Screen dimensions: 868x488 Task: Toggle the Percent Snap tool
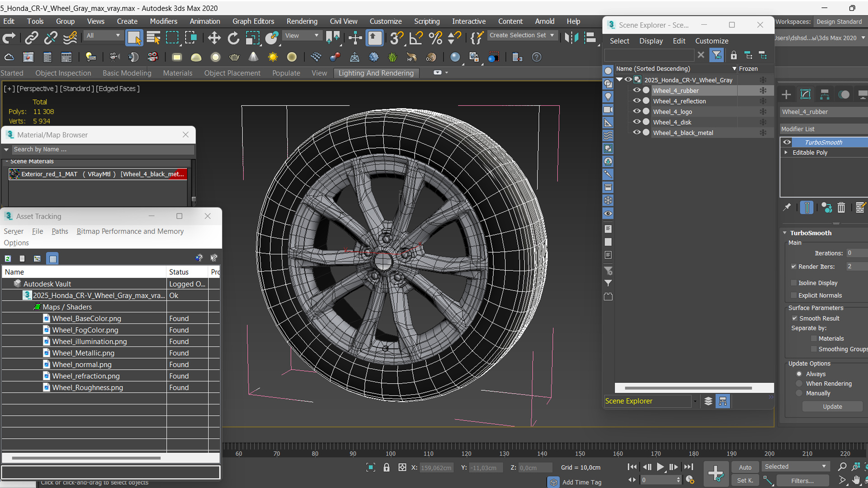click(435, 38)
